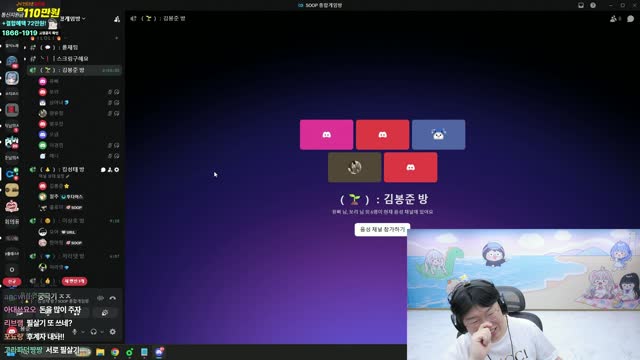Viewport: 640px width, 360px height.
Task: Open Discord from the taskbar
Action: (159, 352)
